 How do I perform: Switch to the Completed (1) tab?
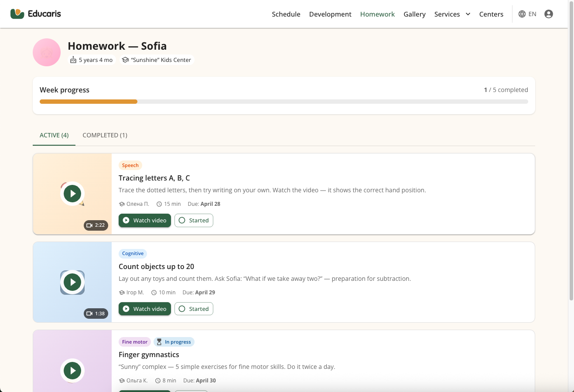[x=105, y=135]
